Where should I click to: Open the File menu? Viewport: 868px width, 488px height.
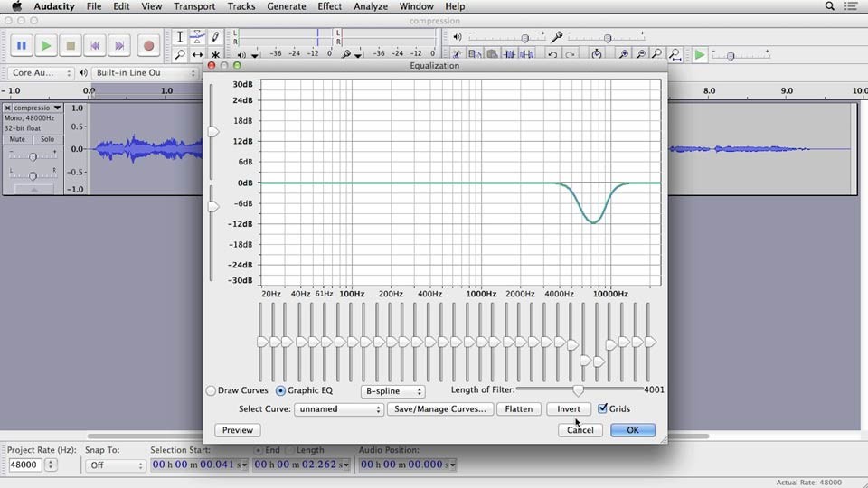(93, 6)
